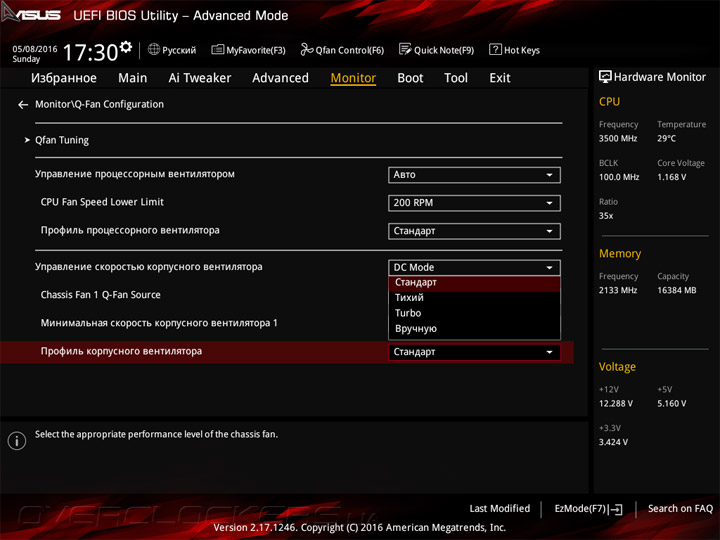
Task: Expand the Qfan Tuning submenu
Action: tap(62, 140)
